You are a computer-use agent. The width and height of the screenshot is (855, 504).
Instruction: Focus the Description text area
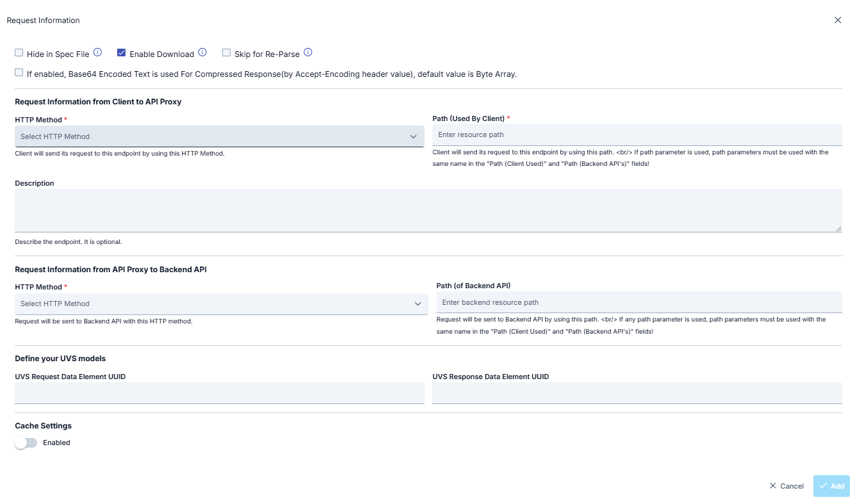(428, 210)
